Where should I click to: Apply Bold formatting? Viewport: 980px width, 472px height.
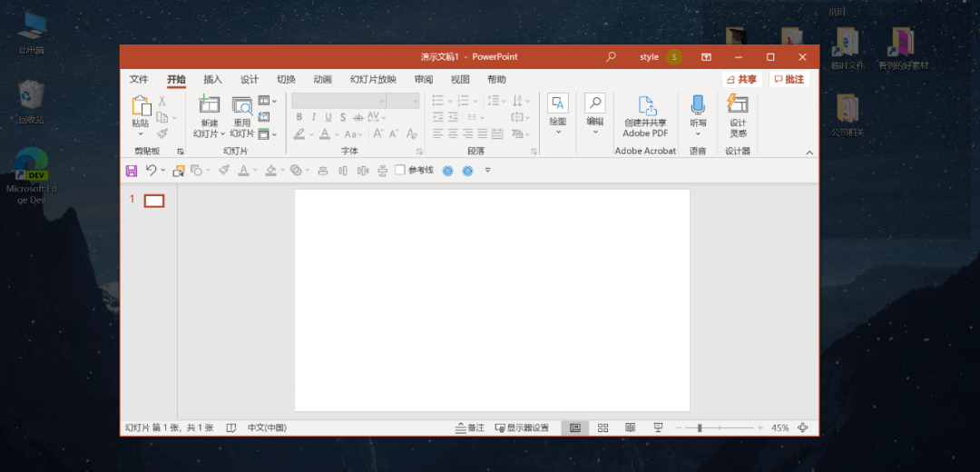point(299,117)
